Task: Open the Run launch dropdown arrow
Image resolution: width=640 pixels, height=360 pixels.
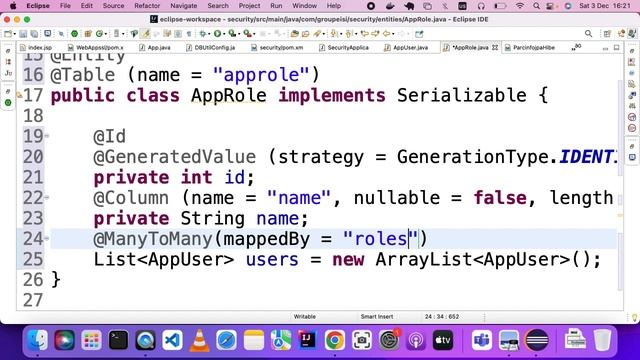Action: 224,34
